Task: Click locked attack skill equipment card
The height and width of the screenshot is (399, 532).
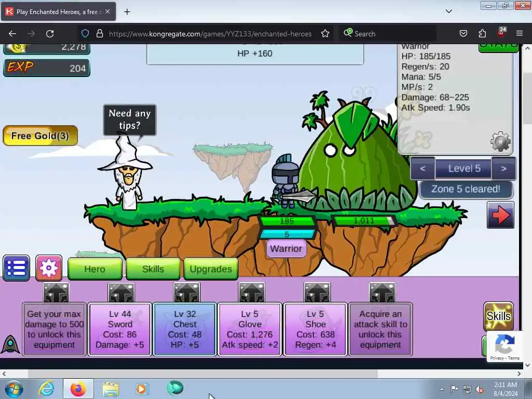Action: (380, 329)
